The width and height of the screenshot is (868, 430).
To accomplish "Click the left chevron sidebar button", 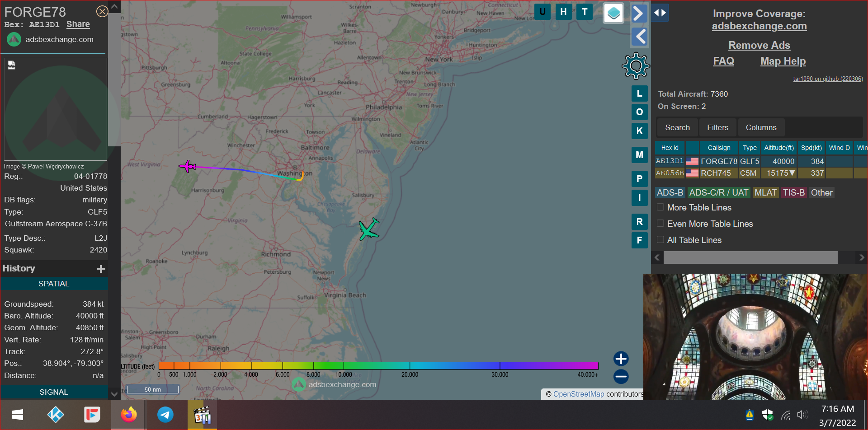I will [639, 36].
